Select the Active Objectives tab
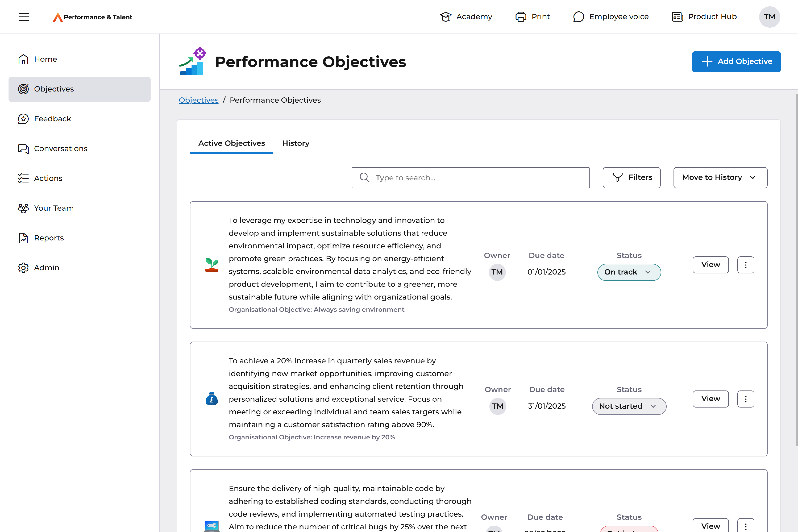Screen dimensions: 798x532 pyautogui.click(x=231, y=143)
